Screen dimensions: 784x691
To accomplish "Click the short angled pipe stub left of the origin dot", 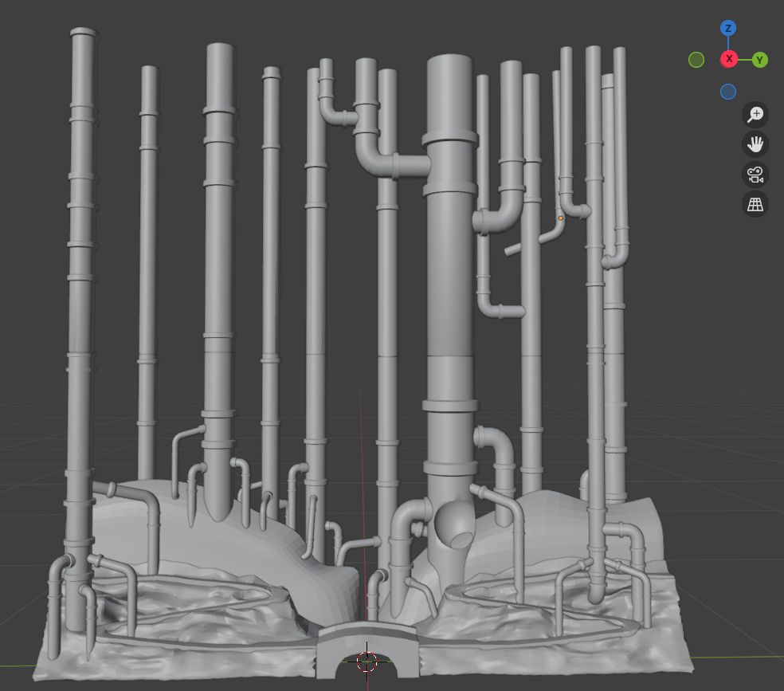I will [515, 249].
